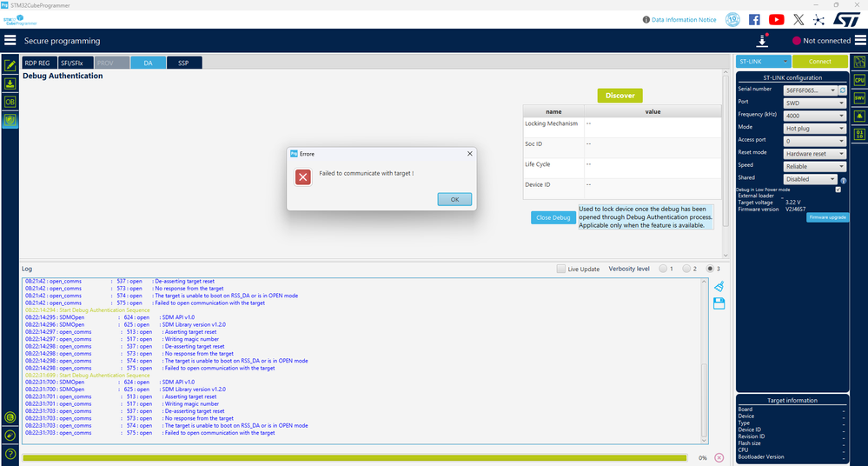Screen dimensions: 868x466
Task: Open the STM32 10-year anniversary badge icon
Action: pos(732,20)
